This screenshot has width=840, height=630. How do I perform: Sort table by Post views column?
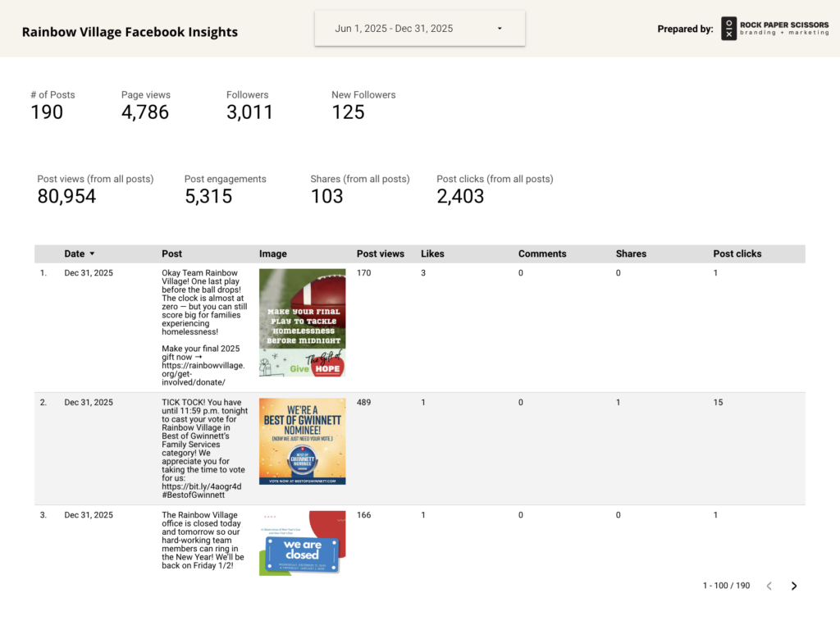(380, 254)
